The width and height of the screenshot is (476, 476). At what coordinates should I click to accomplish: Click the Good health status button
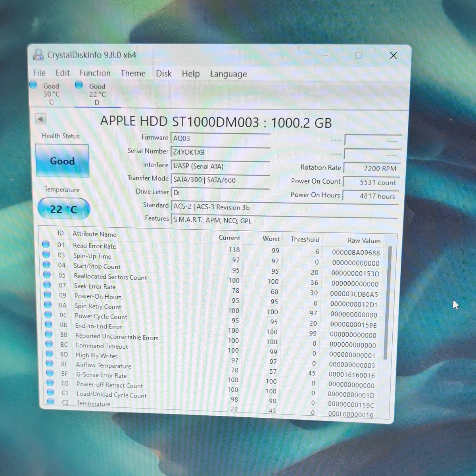point(62,161)
